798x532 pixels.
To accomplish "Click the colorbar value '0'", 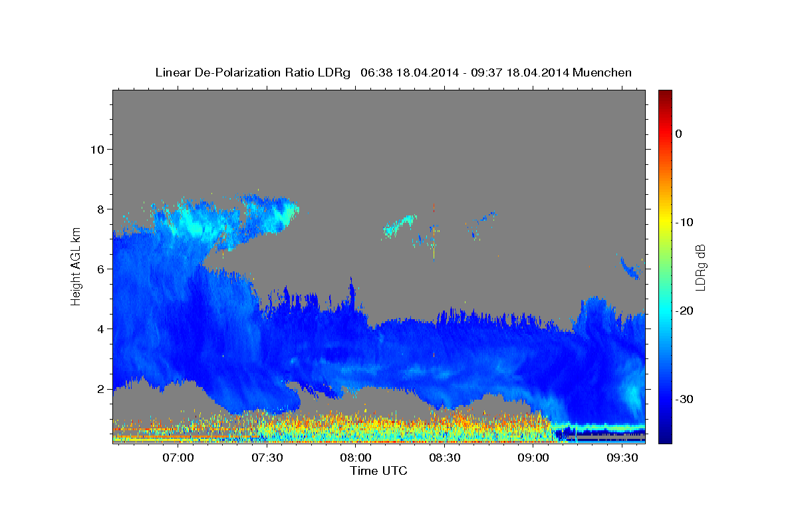I will [679, 134].
